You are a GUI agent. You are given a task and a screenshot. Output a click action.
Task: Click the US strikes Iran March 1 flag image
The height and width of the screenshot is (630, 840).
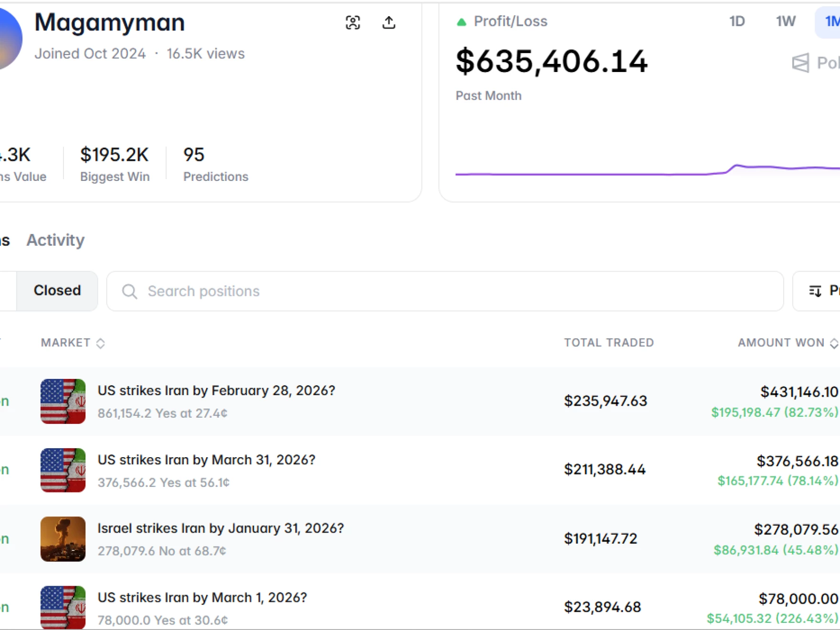(x=63, y=607)
